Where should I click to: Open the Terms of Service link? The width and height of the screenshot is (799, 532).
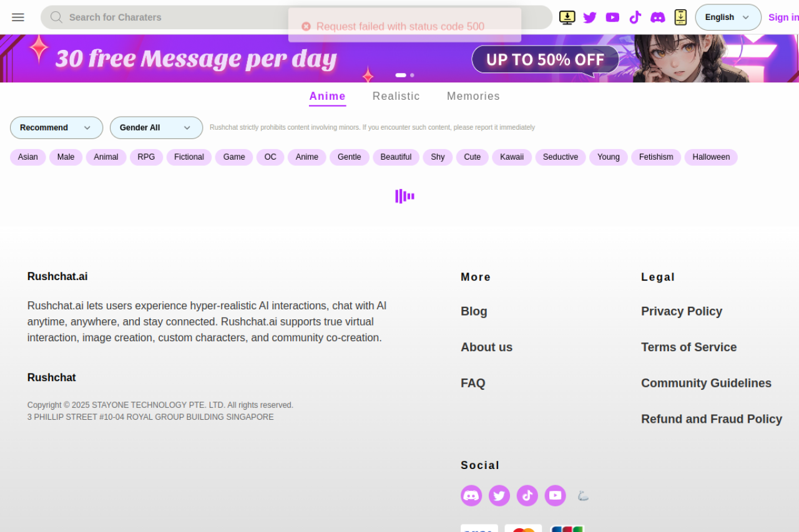(x=689, y=347)
